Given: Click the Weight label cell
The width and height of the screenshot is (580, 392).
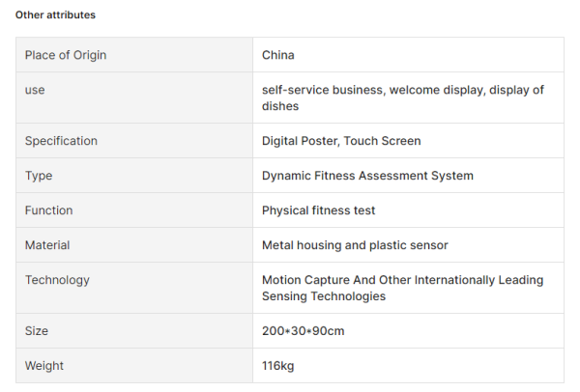Looking at the screenshot, I should pos(43,366).
